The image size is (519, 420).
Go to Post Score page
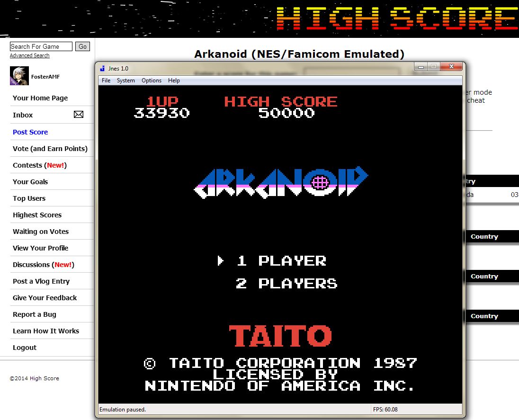30,132
